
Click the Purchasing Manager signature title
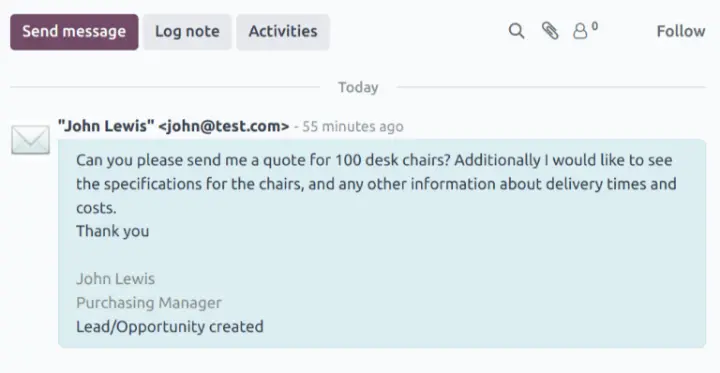tap(149, 303)
